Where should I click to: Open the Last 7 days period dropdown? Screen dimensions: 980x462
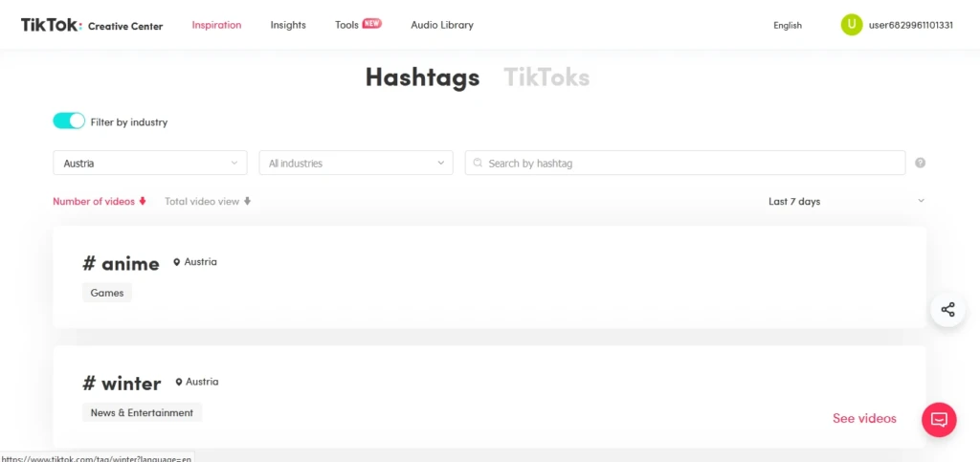pos(846,201)
